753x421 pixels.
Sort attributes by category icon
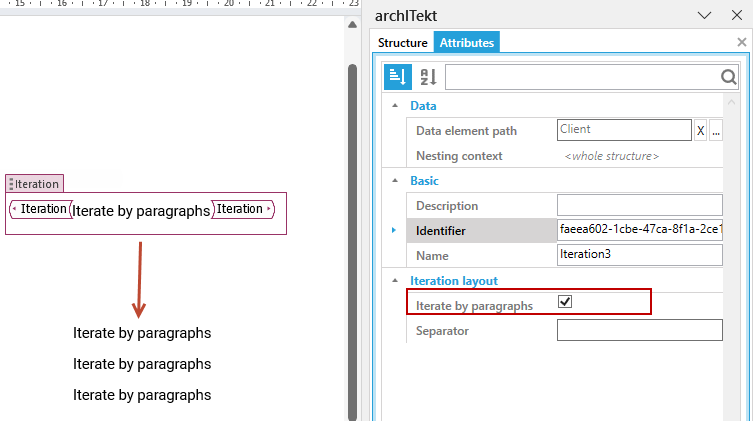point(398,76)
